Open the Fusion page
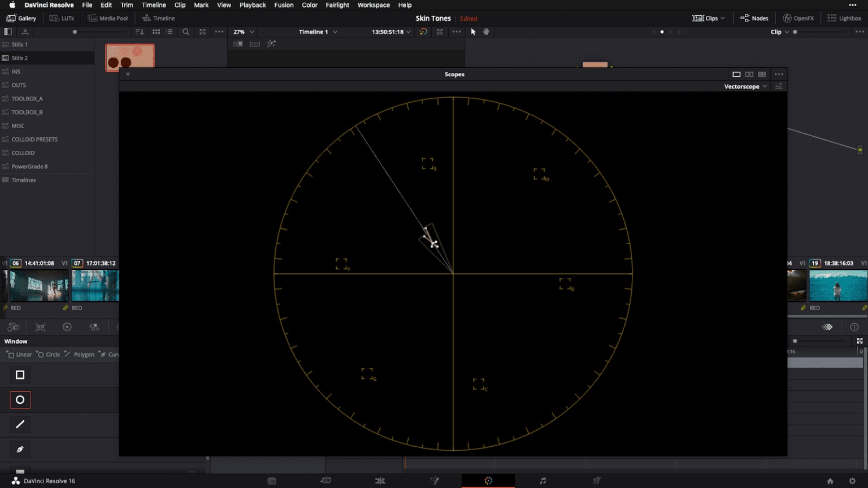 coord(434,481)
